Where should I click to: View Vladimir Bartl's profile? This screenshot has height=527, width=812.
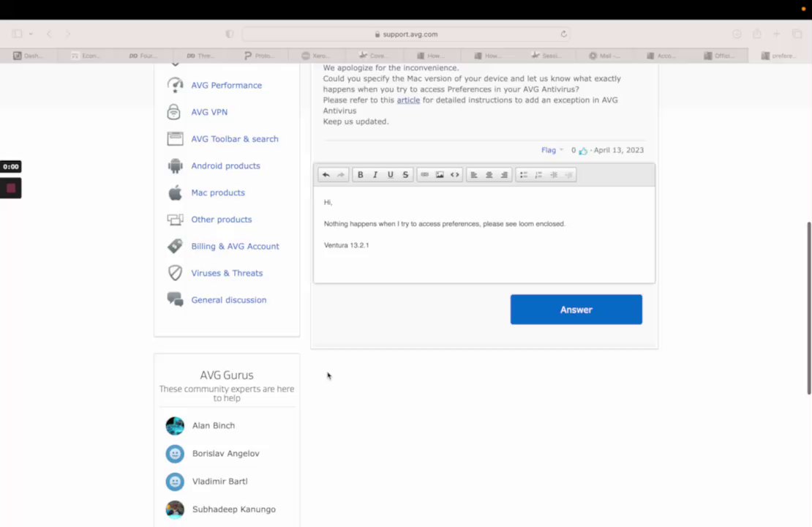point(219,482)
